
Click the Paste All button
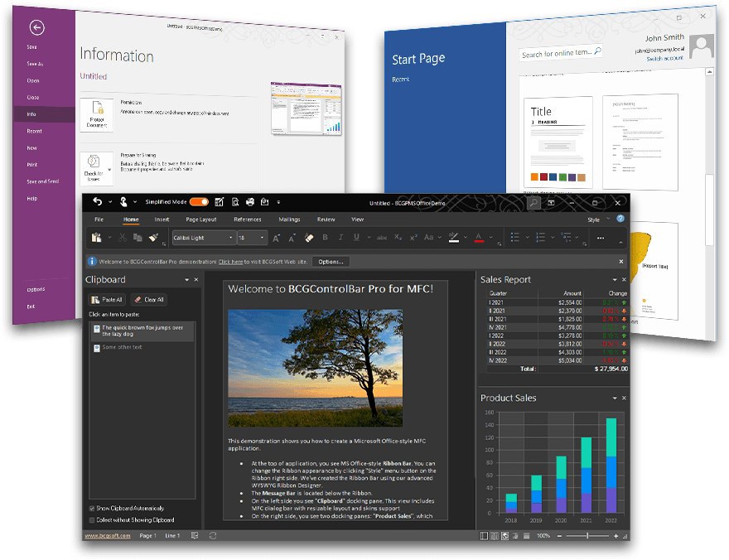(107, 300)
